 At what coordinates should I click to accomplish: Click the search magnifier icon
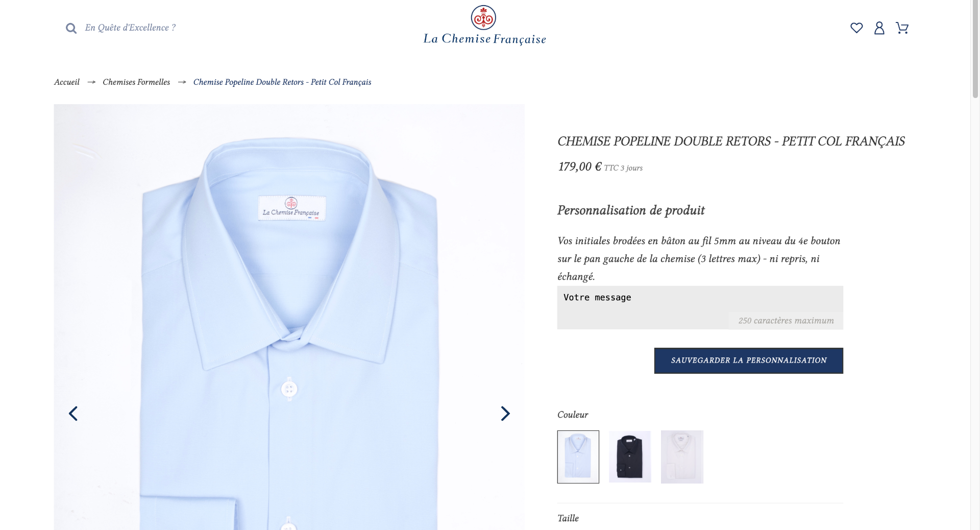point(71,28)
